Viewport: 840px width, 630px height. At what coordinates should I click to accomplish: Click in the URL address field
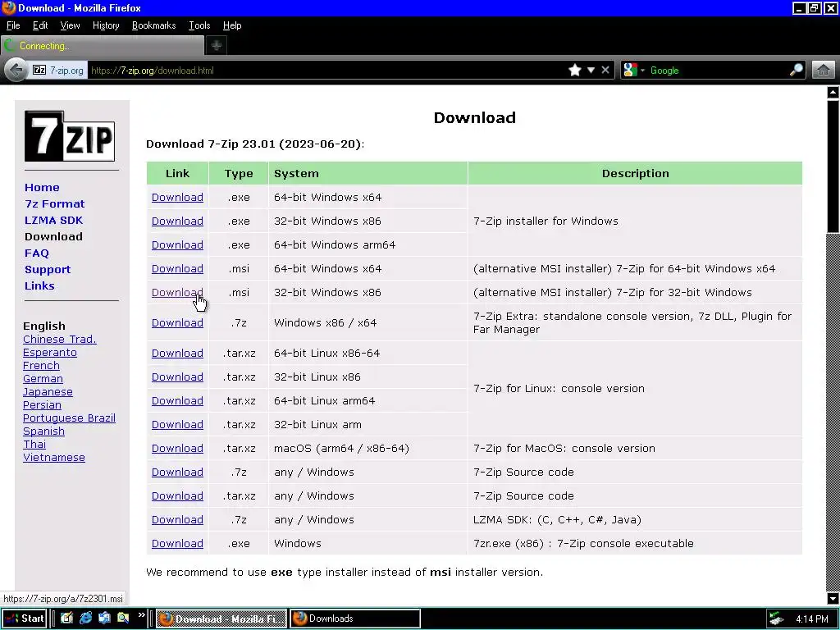pos(326,71)
